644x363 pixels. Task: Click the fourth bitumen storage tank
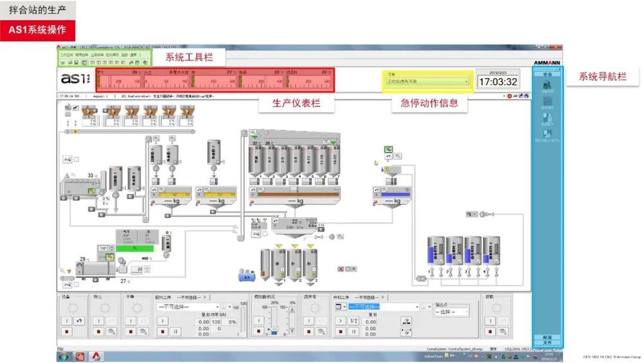click(x=491, y=250)
